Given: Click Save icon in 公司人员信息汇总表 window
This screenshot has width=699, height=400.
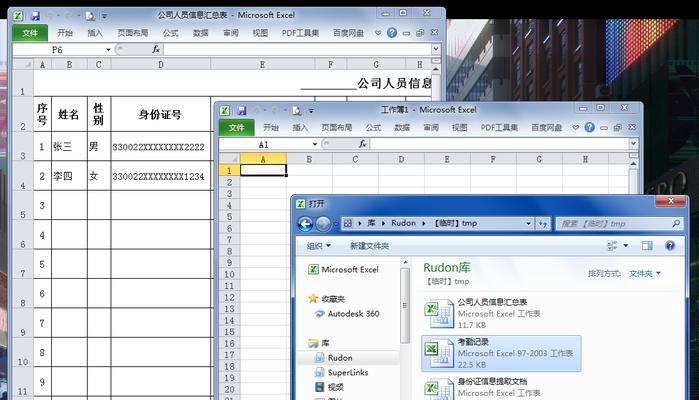Looking at the screenshot, I should 35,16.
